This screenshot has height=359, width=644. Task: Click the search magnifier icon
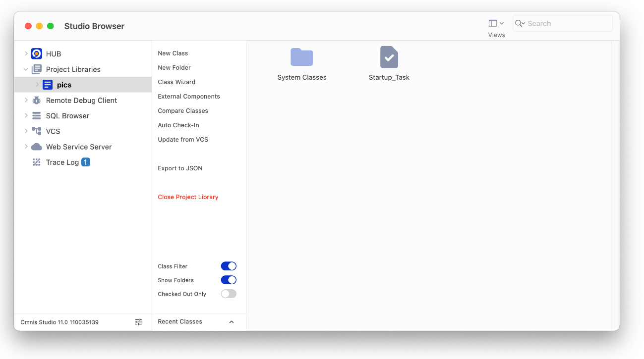[x=519, y=23]
